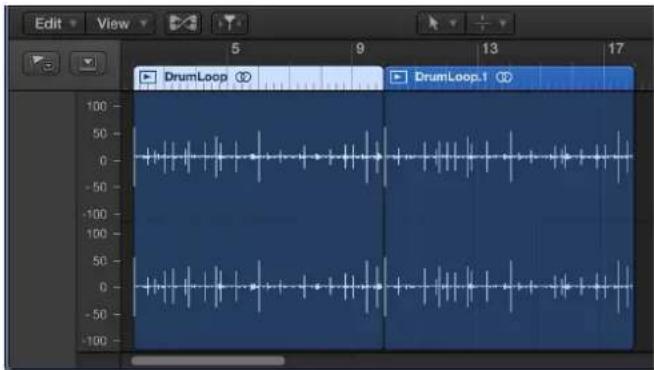Click the stereo rings icon on DrumLoop
This screenshot has height=370, width=654.
click(x=243, y=77)
